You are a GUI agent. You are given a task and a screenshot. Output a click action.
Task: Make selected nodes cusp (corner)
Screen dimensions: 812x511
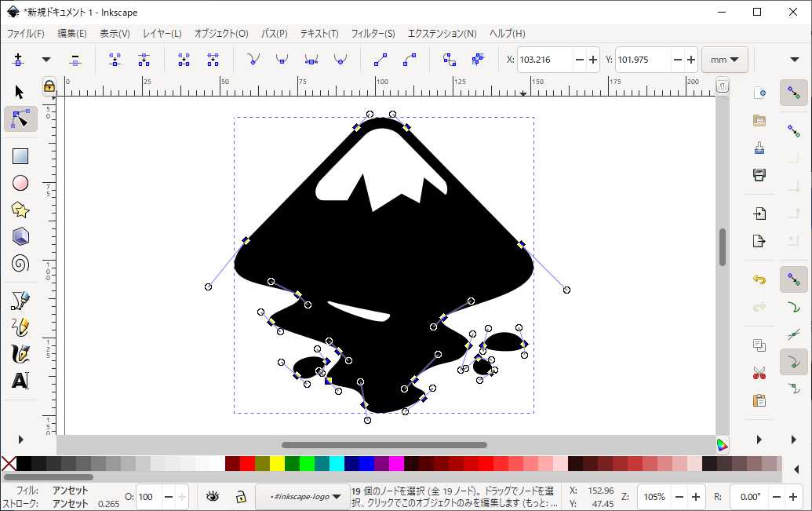pyautogui.click(x=253, y=60)
